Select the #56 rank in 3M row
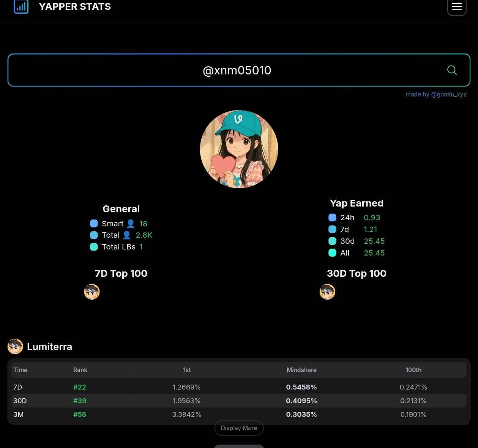This screenshot has height=448, width=478. [x=80, y=415]
